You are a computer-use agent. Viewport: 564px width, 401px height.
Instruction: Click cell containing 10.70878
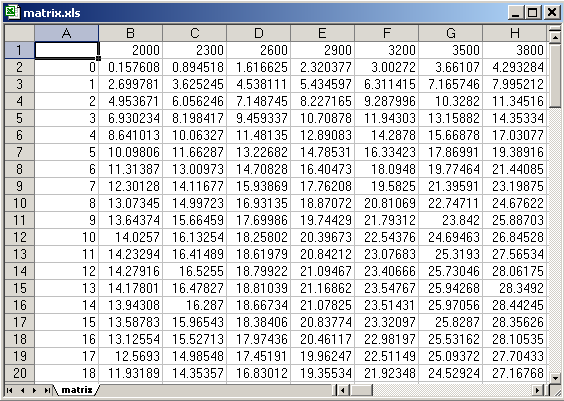[x=323, y=118]
